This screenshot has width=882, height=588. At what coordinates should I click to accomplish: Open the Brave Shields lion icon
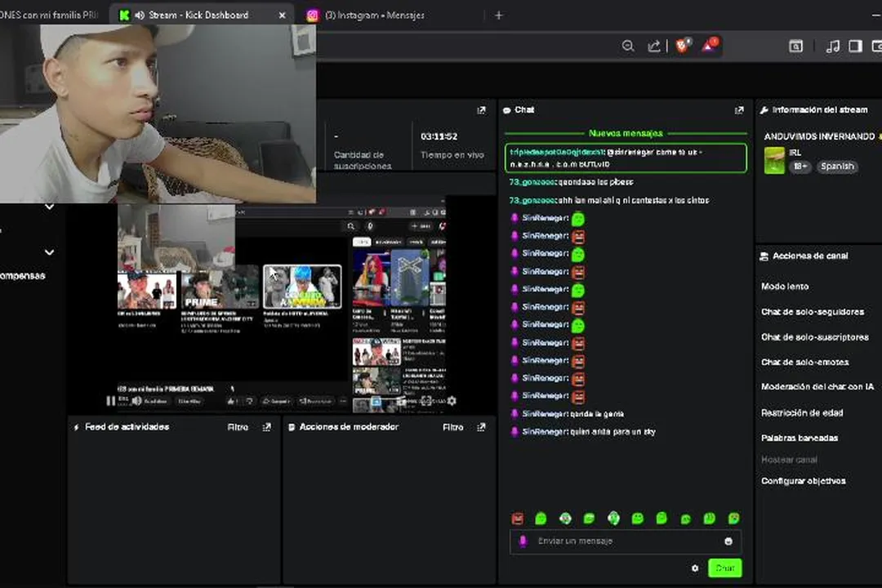682,45
